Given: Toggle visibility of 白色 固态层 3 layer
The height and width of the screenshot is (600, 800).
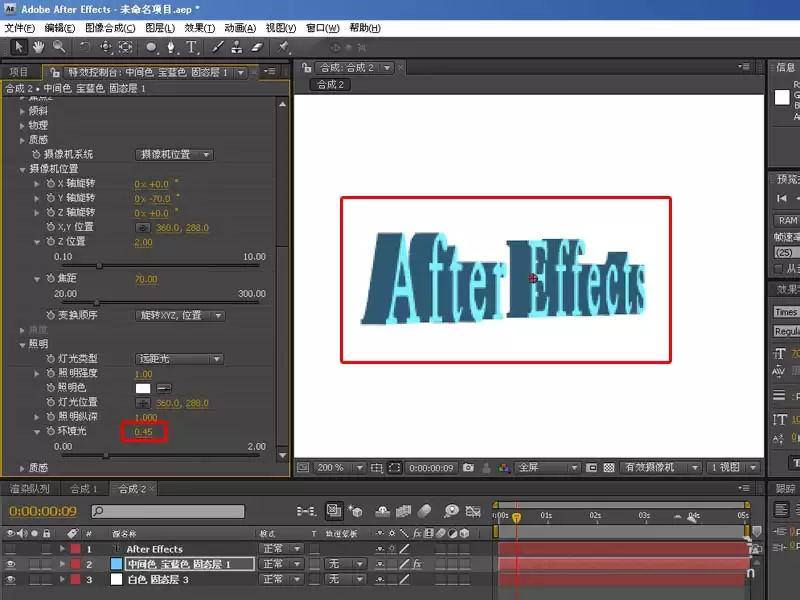Looking at the screenshot, I should [10, 580].
